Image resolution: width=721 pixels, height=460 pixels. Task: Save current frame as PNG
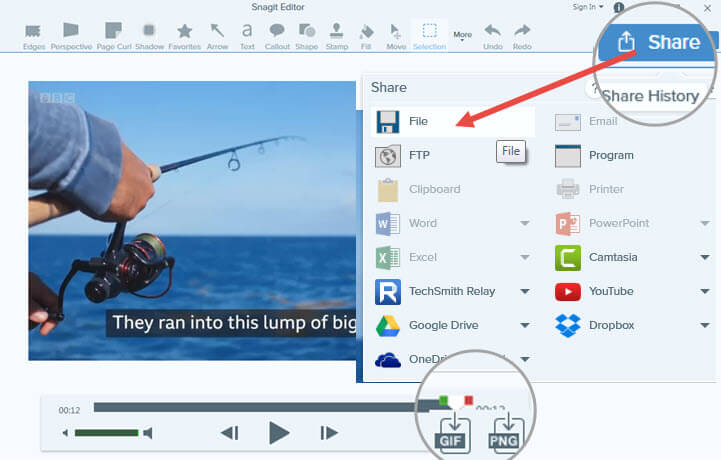[504, 434]
